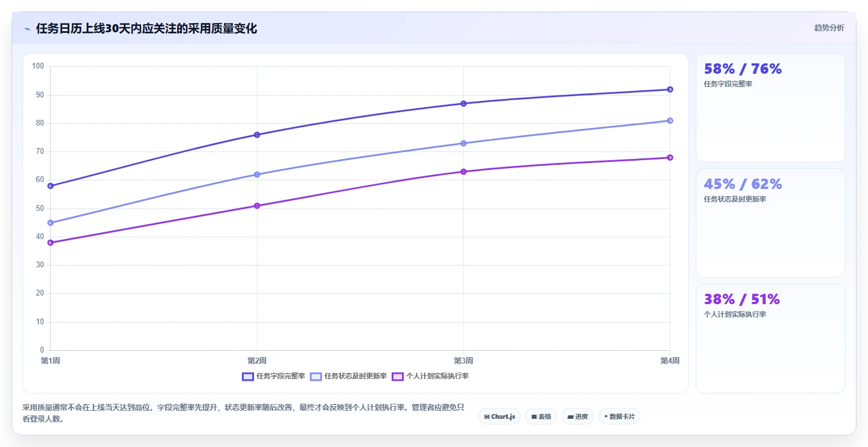
Task: Click the 第1周 point at 58 on top line
Action: pos(51,185)
